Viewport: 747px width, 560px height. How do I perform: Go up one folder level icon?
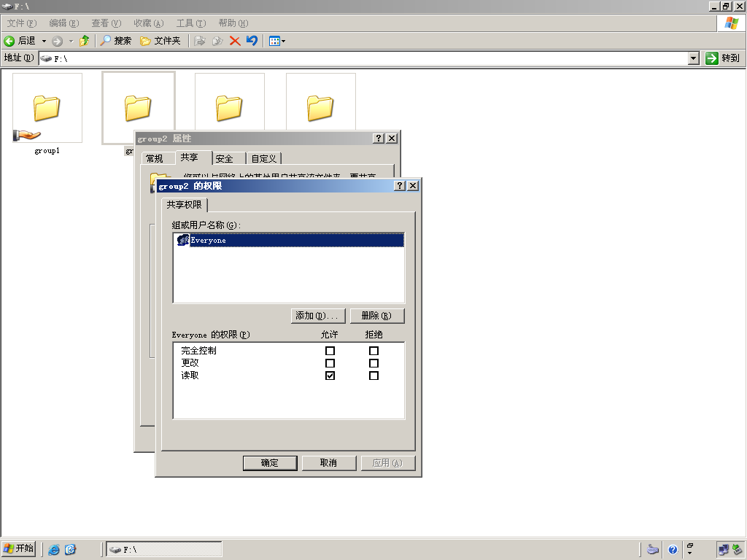[85, 41]
